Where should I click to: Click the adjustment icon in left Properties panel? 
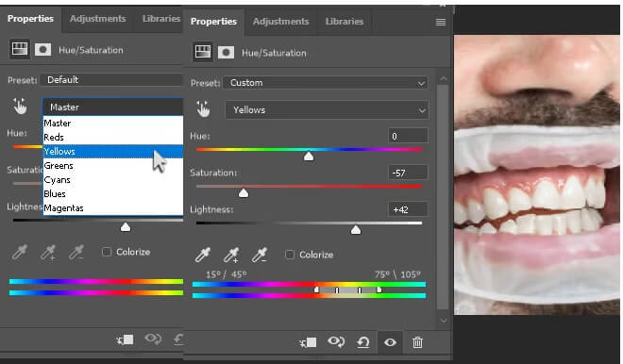pyautogui.click(x=20, y=49)
